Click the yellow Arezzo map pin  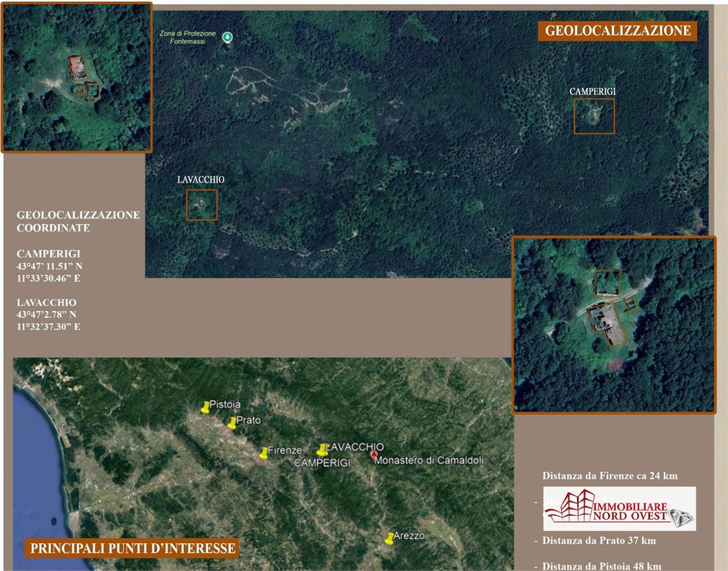[x=389, y=539]
